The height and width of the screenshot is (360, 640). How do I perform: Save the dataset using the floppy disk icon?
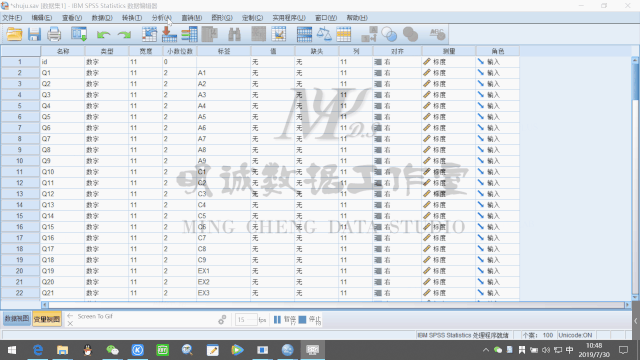click(x=34, y=34)
